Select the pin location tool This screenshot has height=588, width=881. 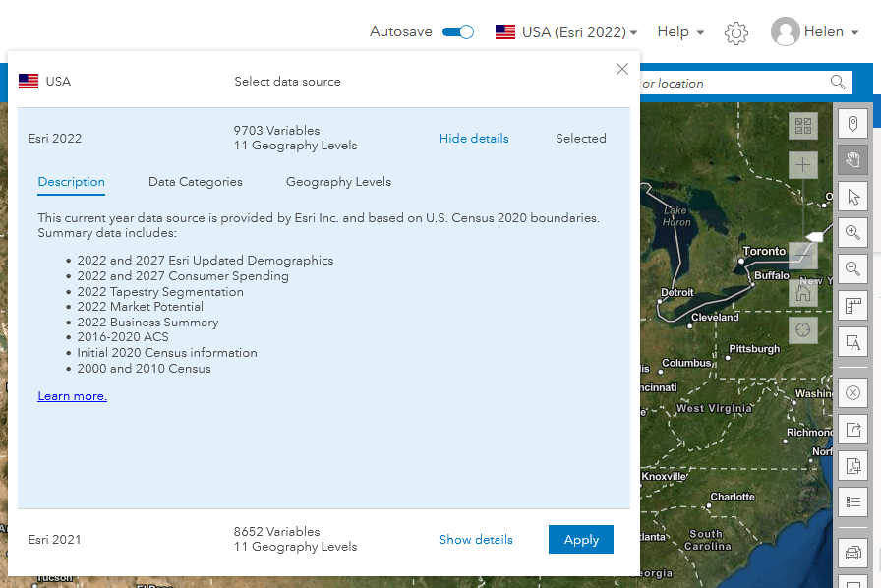tap(853, 123)
